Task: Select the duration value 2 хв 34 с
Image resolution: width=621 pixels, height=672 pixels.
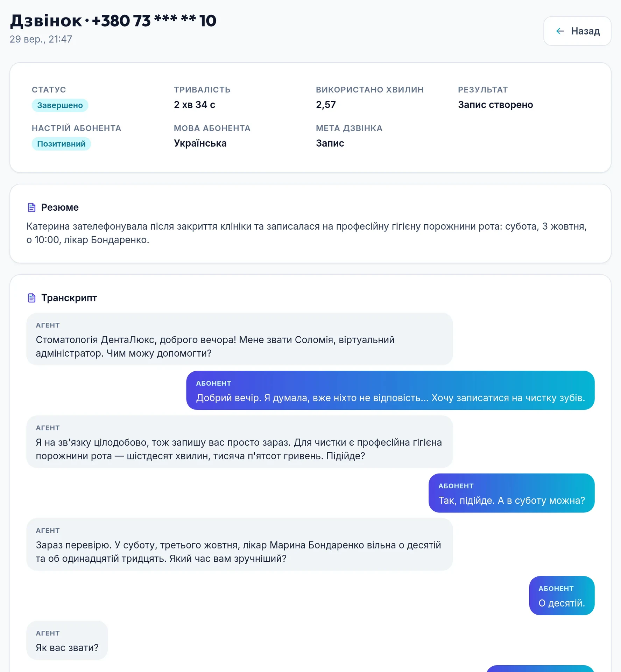Action: coord(195,105)
